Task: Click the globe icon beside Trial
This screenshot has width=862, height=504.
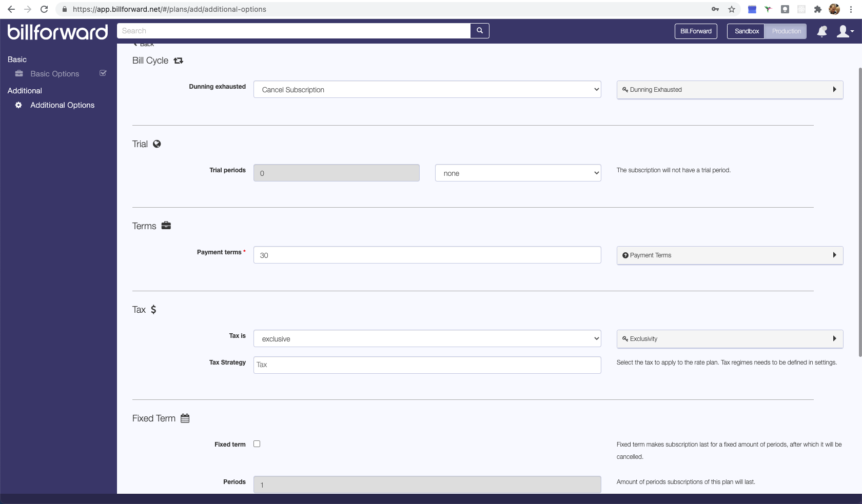Action: (157, 144)
